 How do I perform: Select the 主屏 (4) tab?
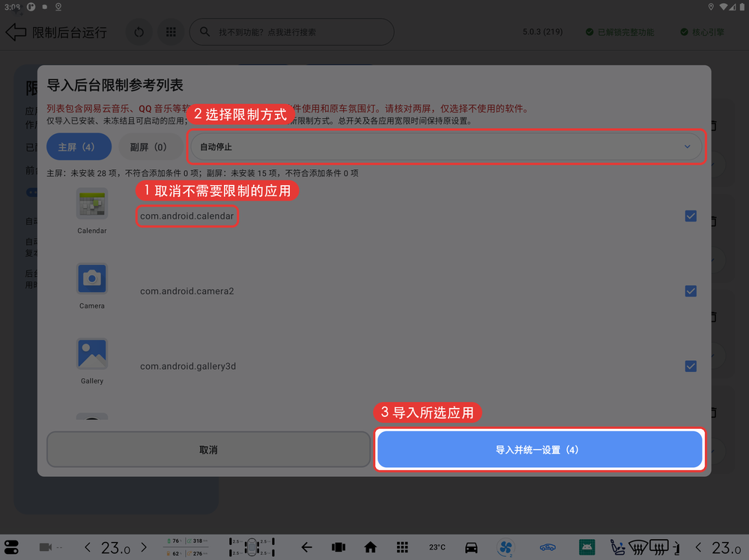[x=79, y=147]
